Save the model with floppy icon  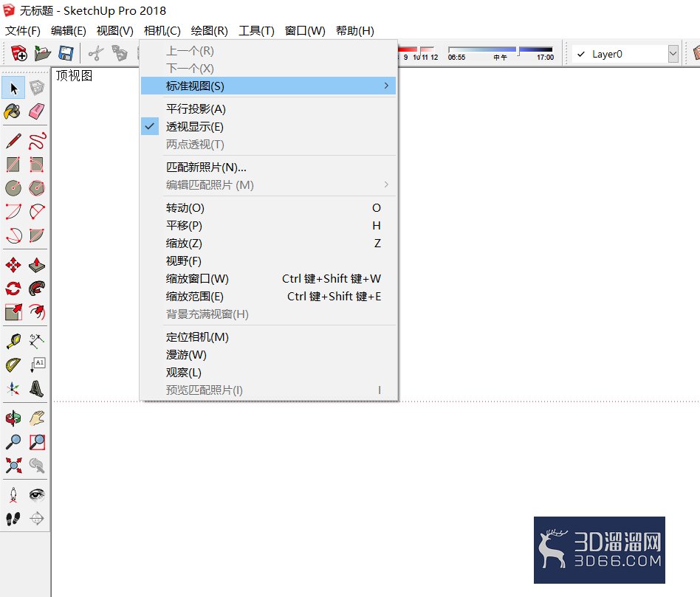coord(66,54)
